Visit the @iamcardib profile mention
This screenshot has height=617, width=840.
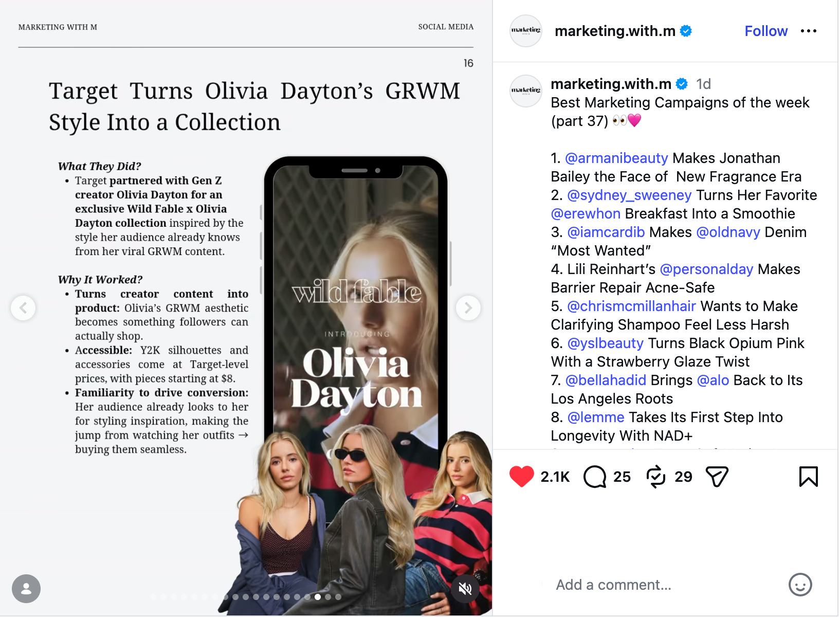pyautogui.click(x=606, y=232)
